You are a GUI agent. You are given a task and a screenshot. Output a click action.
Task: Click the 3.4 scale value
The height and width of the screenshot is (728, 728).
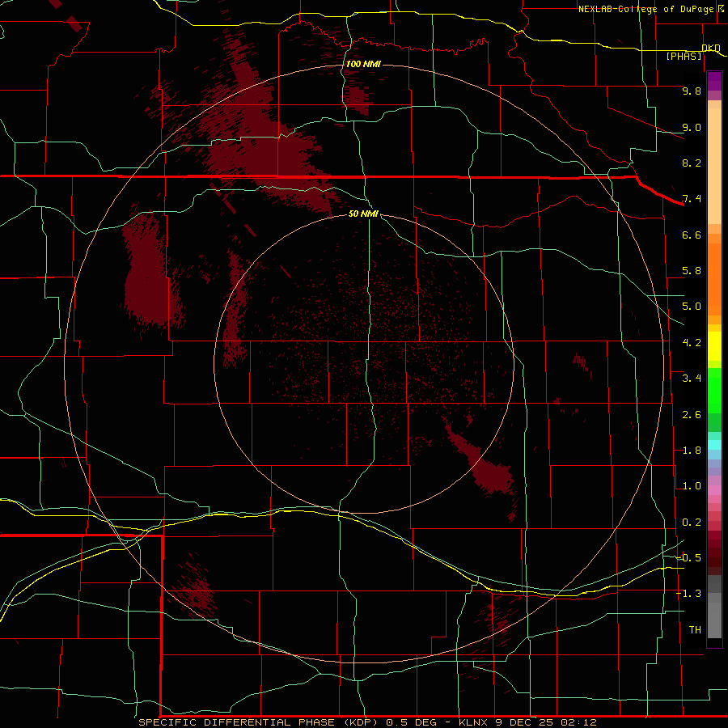pos(692,379)
